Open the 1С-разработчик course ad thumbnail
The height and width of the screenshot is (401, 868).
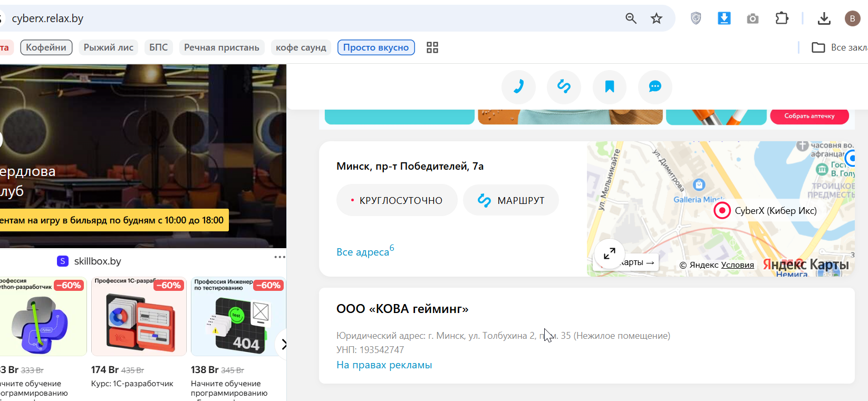point(139,316)
